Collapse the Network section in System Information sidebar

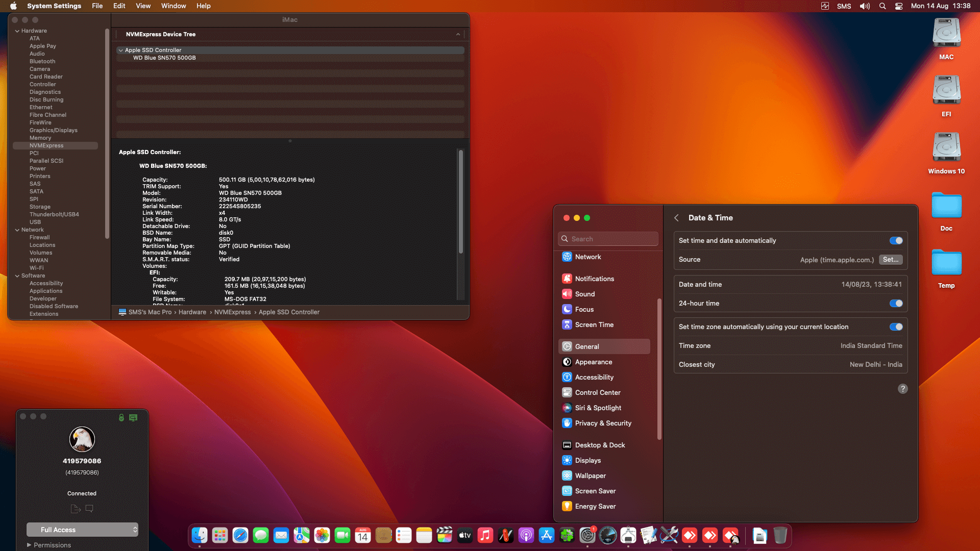(17, 230)
